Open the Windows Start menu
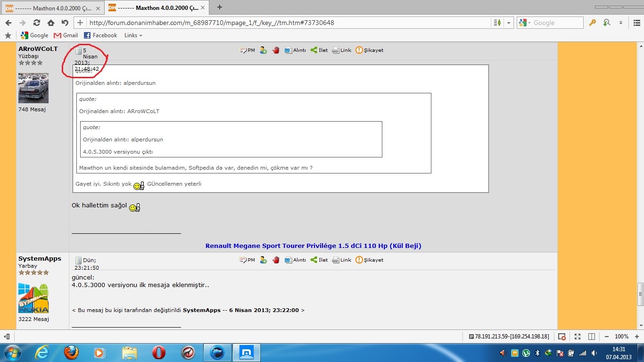This screenshot has width=644, height=362. coord(12,353)
